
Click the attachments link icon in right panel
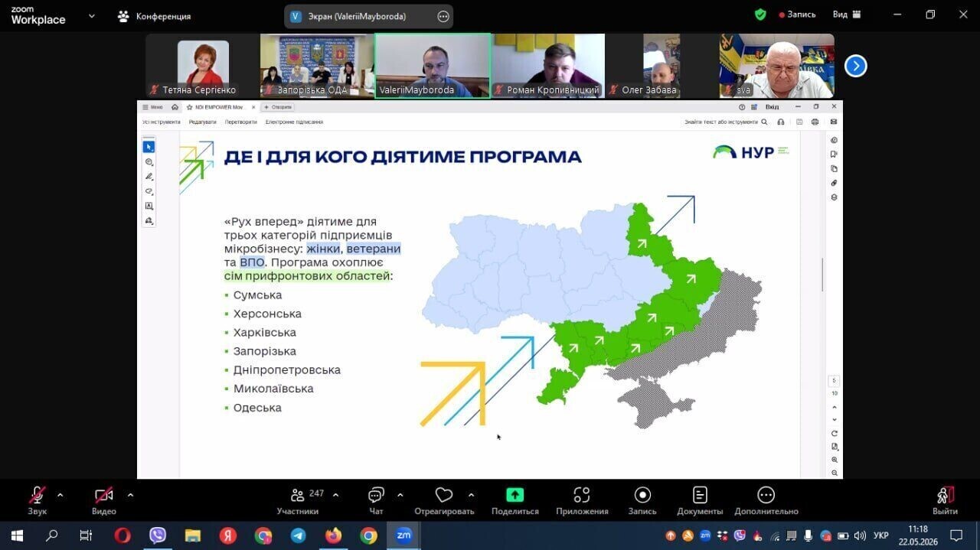[834, 183]
